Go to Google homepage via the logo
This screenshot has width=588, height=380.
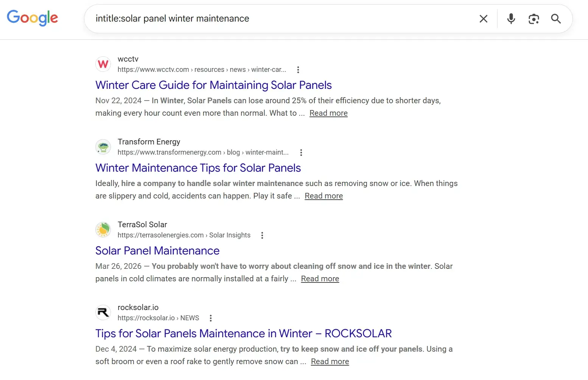pos(33,18)
